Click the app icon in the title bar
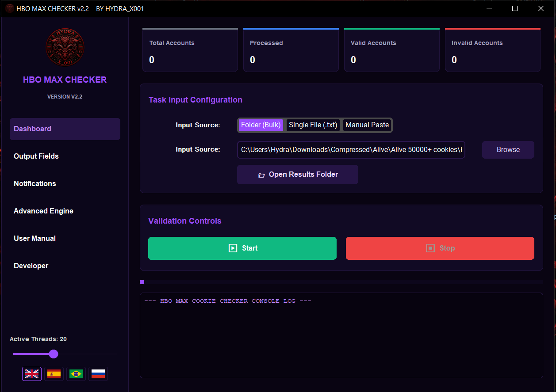This screenshot has width=556, height=392. 10,8
